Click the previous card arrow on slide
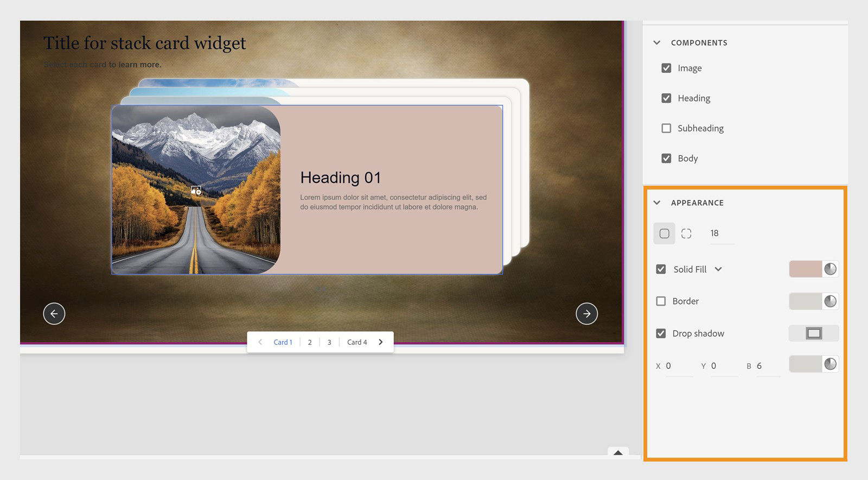Image resolution: width=868 pixels, height=480 pixels. click(x=54, y=313)
